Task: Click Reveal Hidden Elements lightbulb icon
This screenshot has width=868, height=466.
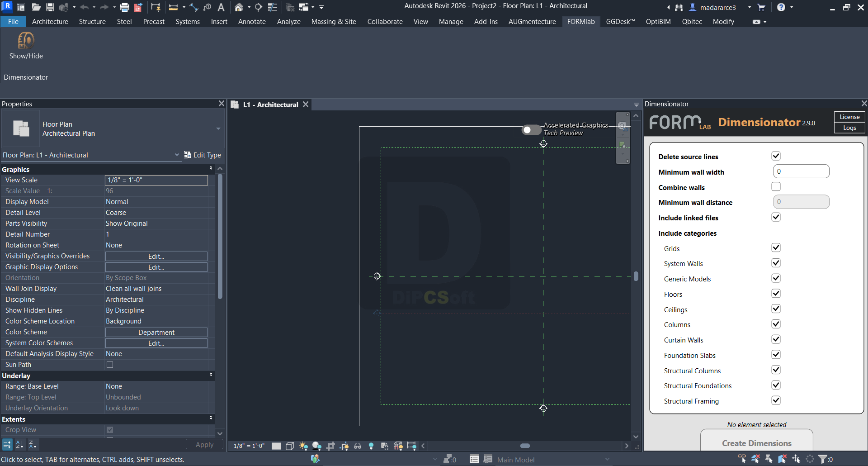Action: coord(371,446)
